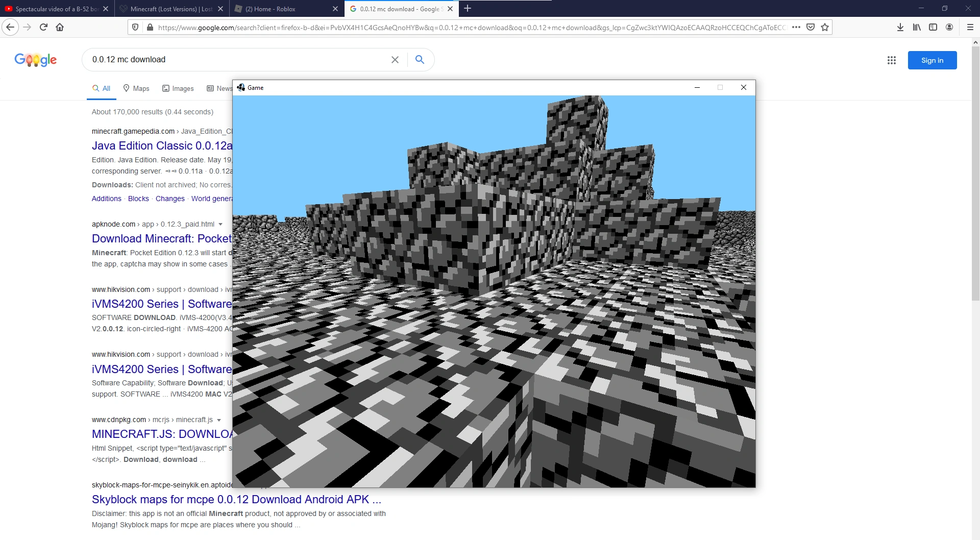View site security padlock details
This screenshot has width=980, height=540.
[150, 28]
